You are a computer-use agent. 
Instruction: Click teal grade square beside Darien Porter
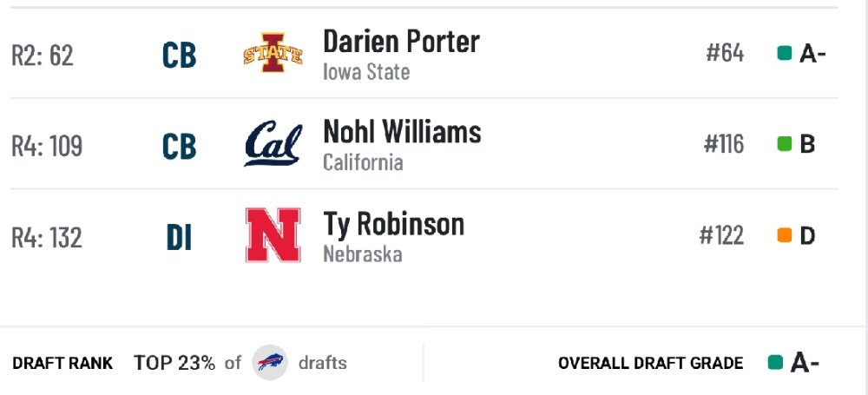click(x=784, y=53)
